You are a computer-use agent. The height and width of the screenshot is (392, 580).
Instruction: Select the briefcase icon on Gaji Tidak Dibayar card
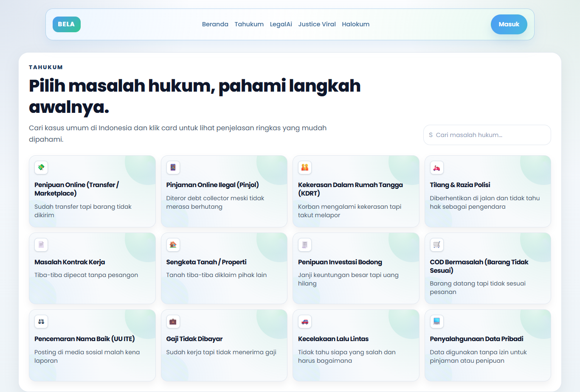click(173, 322)
